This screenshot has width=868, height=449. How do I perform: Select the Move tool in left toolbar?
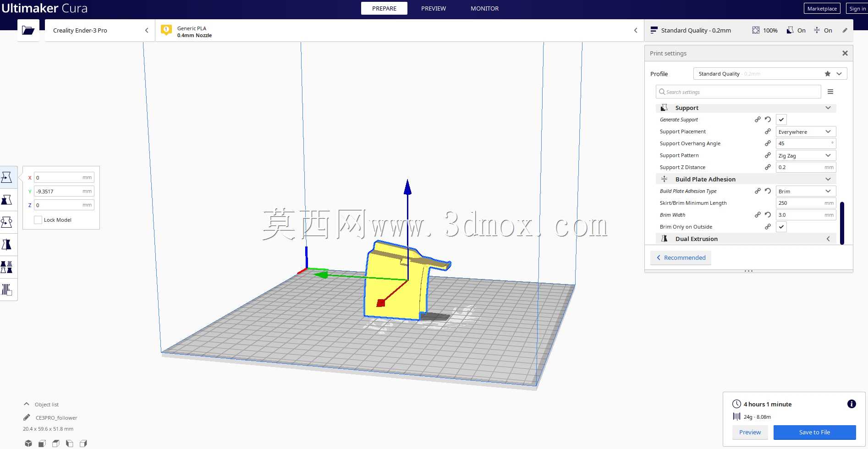[x=7, y=177]
